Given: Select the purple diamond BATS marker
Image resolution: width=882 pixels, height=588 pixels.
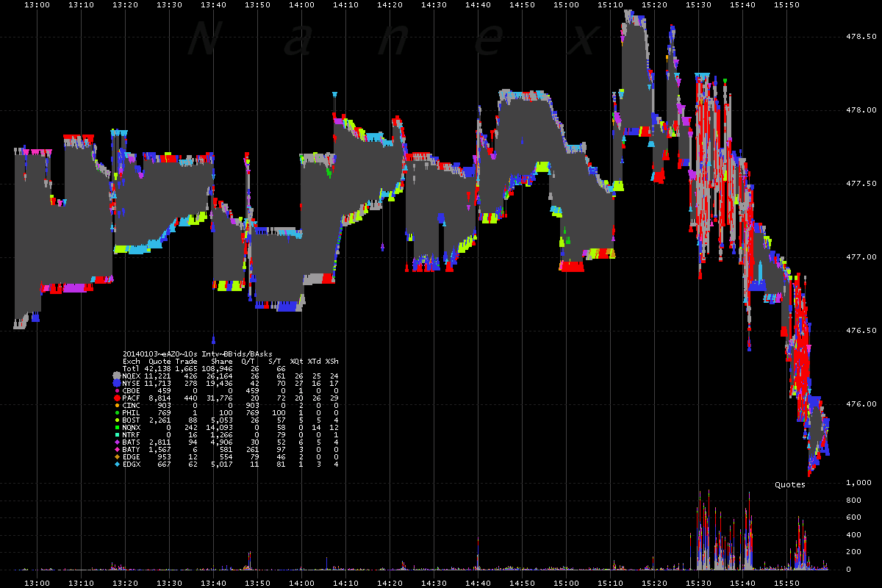Looking at the screenshot, I should tap(117, 442).
